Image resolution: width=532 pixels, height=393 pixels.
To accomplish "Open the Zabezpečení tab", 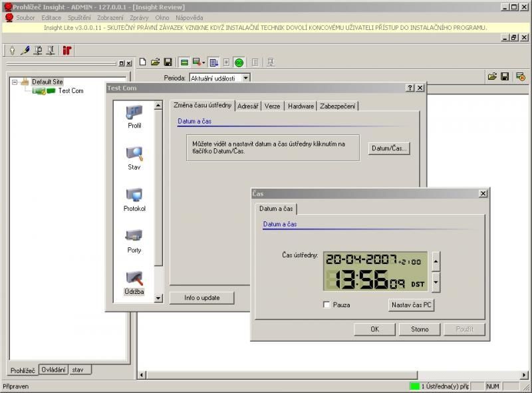I will [x=338, y=106].
